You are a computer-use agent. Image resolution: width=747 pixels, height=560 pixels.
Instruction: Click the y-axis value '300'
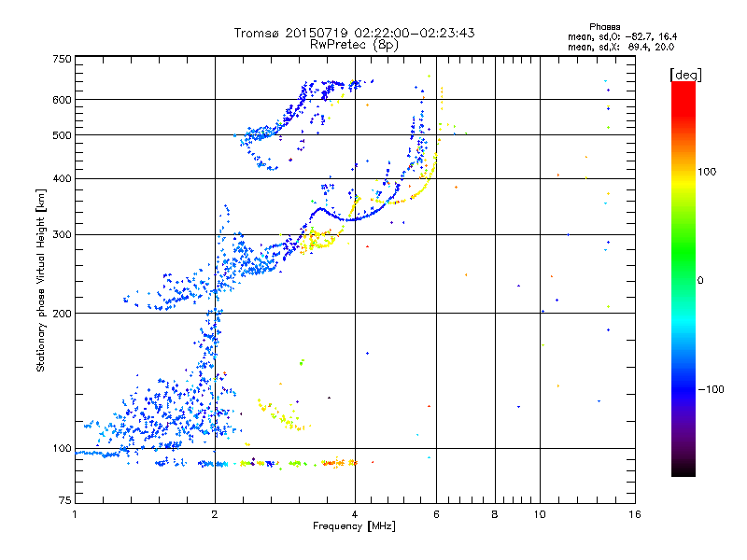point(62,235)
